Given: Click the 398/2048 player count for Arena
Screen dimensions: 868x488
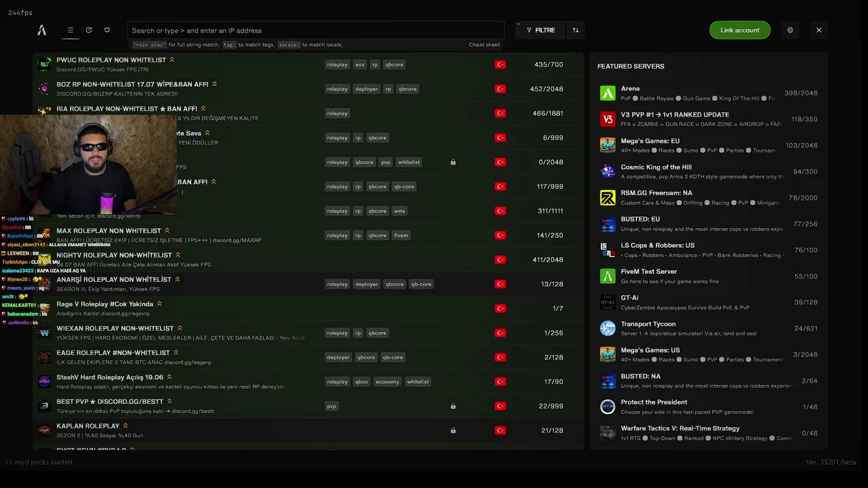Looking at the screenshot, I should tap(801, 93).
